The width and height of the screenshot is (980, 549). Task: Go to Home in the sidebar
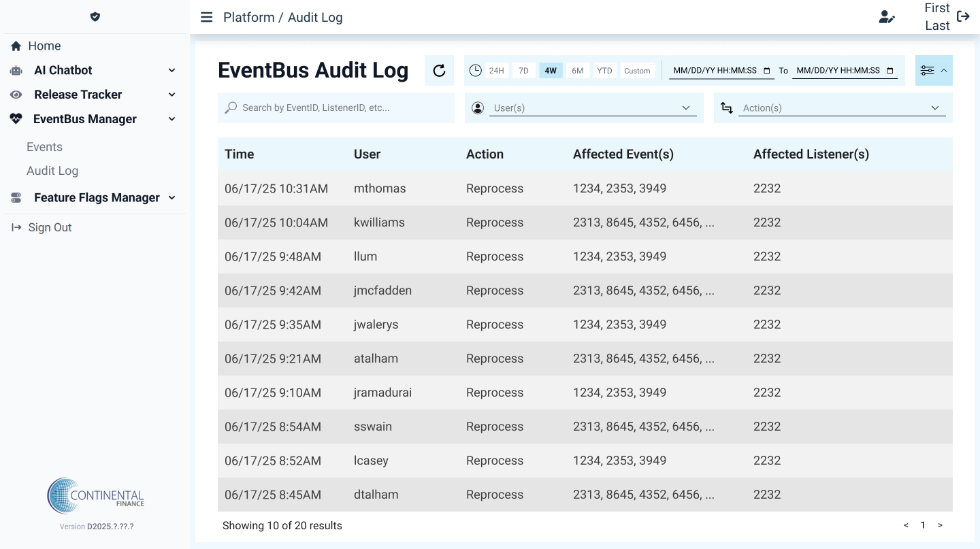click(x=44, y=46)
